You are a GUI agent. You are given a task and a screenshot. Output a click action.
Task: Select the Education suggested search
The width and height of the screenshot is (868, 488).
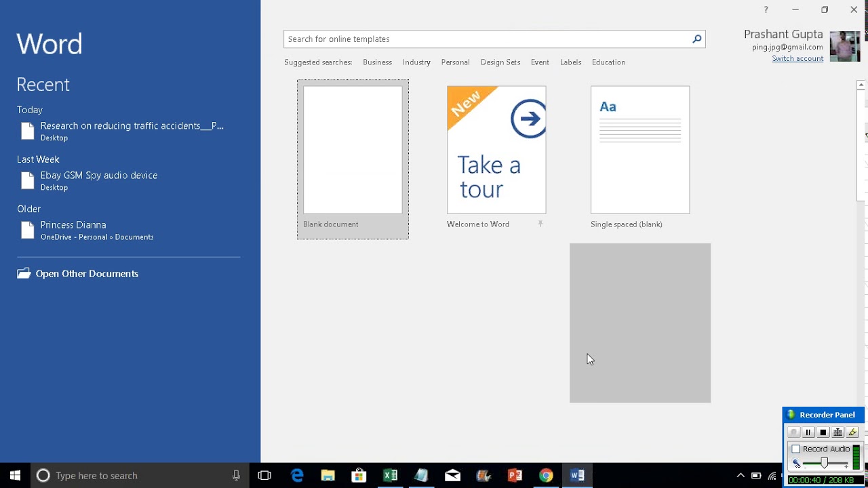tap(608, 62)
